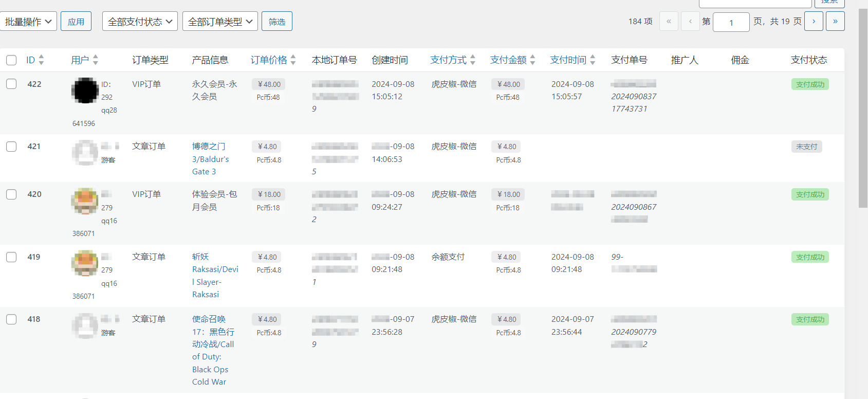Open the 全部支付状态 filter dropdown
The height and width of the screenshot is (399, 868).
(x=140, y=22)
